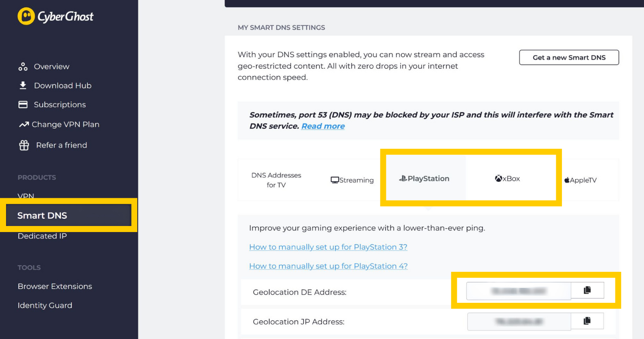
Task: Switch to the PlayStation tab
Action: click(425, 179)
